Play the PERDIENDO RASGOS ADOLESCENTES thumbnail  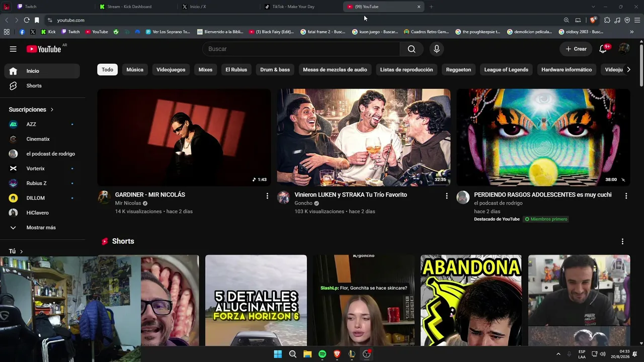click(x=543, y=137)
